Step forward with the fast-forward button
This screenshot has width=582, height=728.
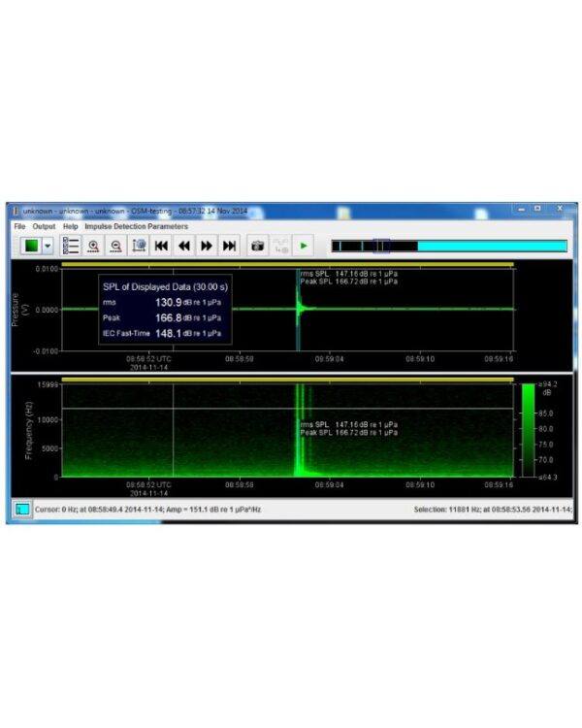[x=207, y=247]
